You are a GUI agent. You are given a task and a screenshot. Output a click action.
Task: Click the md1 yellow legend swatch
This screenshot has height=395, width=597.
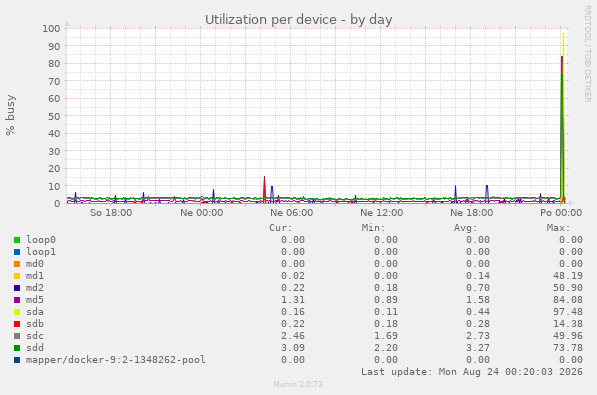(x=17, y=276)
